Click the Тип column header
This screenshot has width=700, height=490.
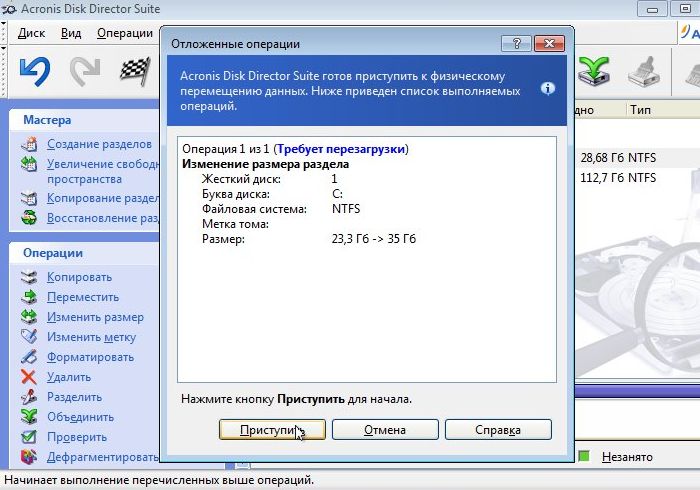click(640, 110)
